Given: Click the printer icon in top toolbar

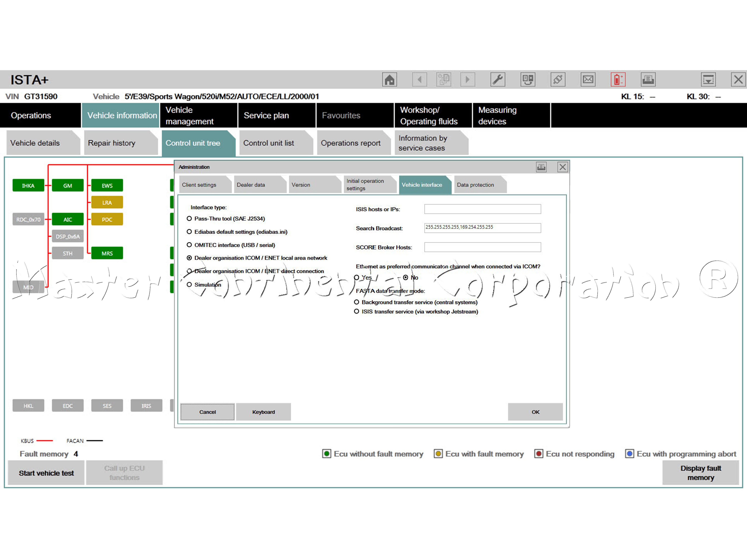Looking at the screenshot, I should point(648,80).
